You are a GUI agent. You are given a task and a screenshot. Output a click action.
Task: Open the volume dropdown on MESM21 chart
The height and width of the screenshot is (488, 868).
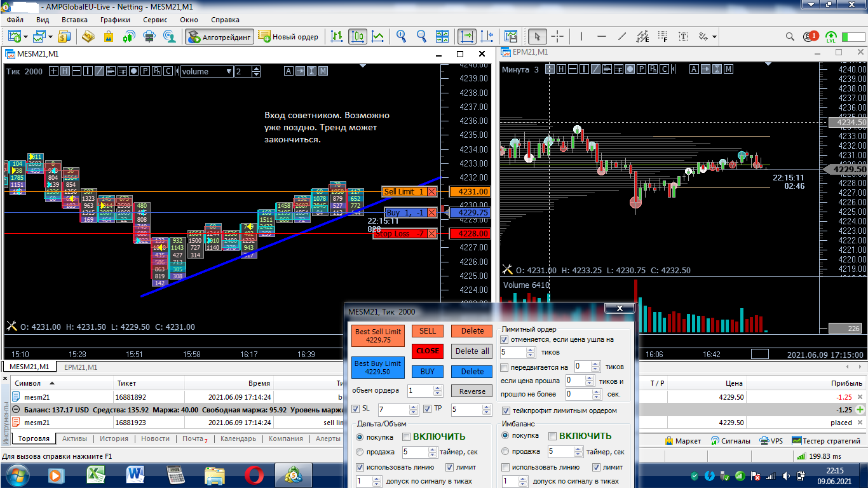207,72
